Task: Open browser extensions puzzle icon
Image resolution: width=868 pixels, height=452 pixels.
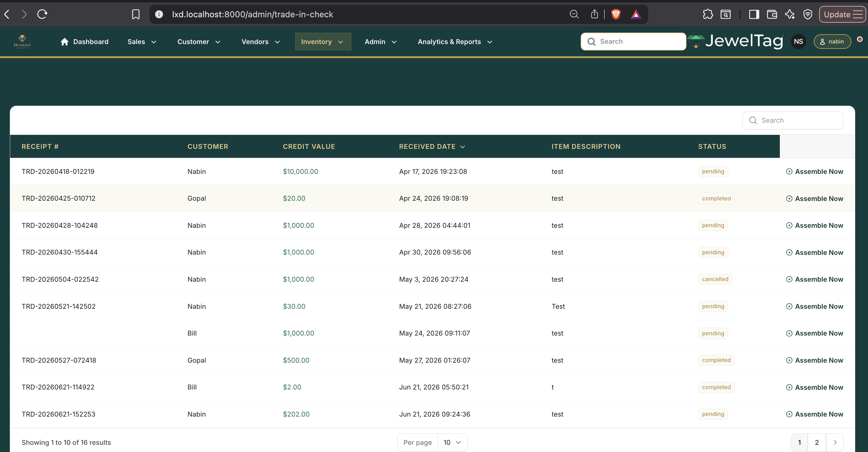Action: [x=708, y=14]
